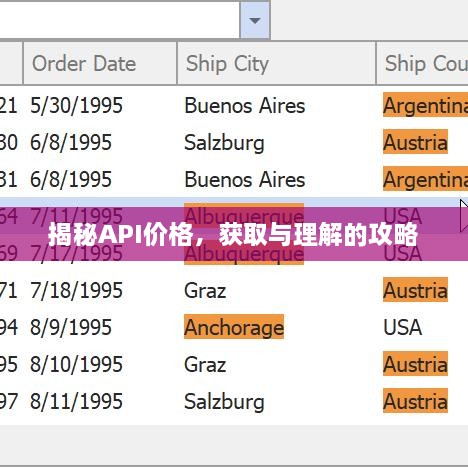Click the Salzburg cell dated 8/11/1995

pyautogui.click(x=224, y=401)
